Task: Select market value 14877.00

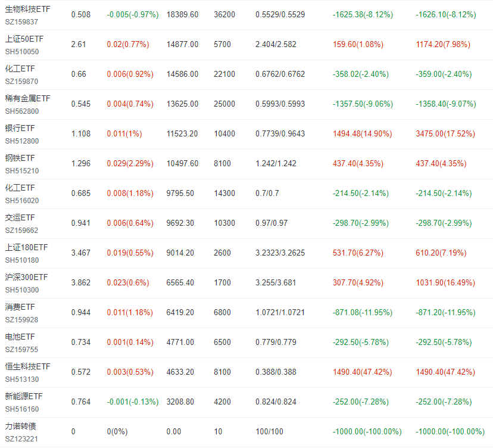Action: point(182,44)
